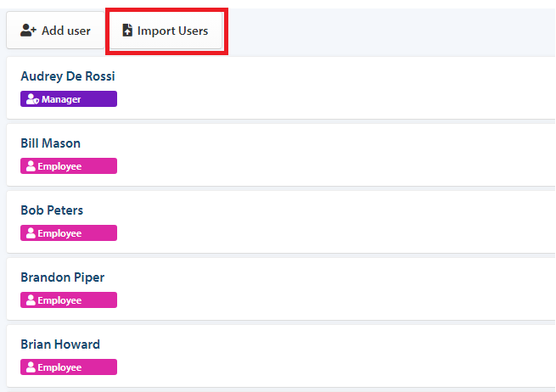Open Bill Mason's user entry
556x392 pixels.
(x=281, y=155)
